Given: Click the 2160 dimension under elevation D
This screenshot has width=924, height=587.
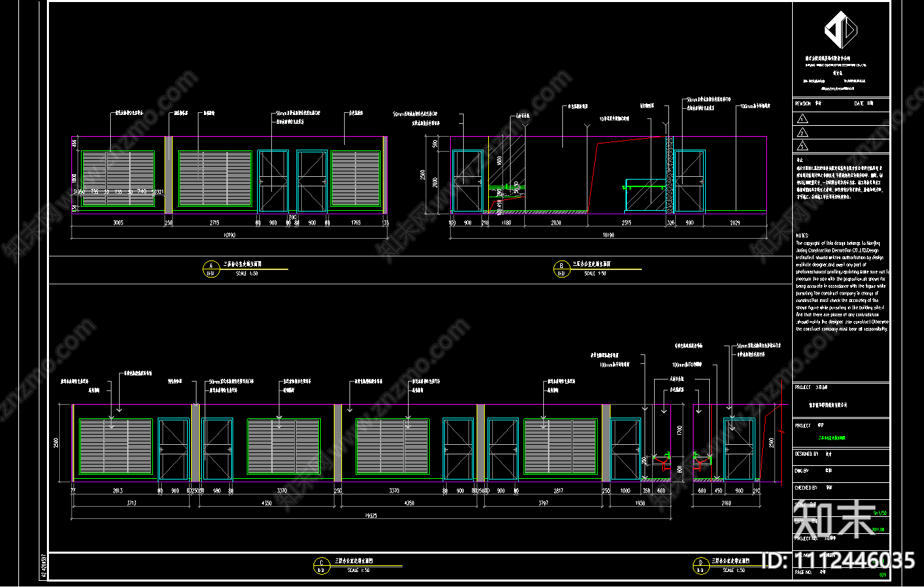Looking at the screenshot, I should (726, 503).
